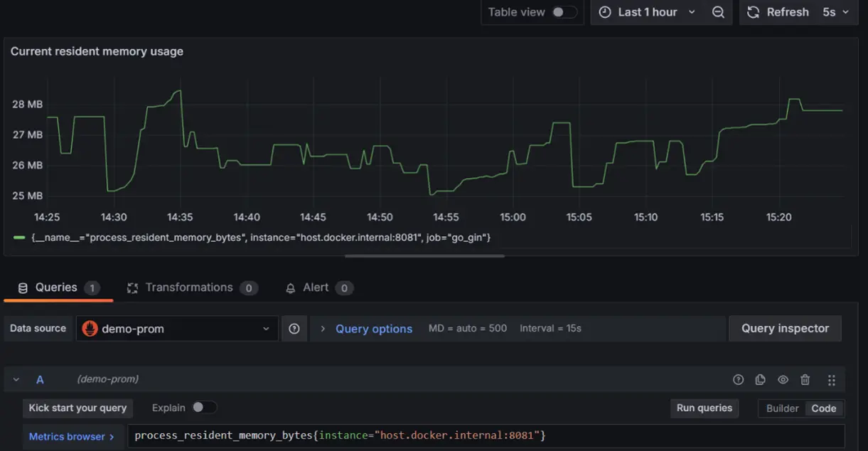The height and width of the screenshot is (451, 868).
Task: Switch to the Transformations tab
Action: [189, 287]
